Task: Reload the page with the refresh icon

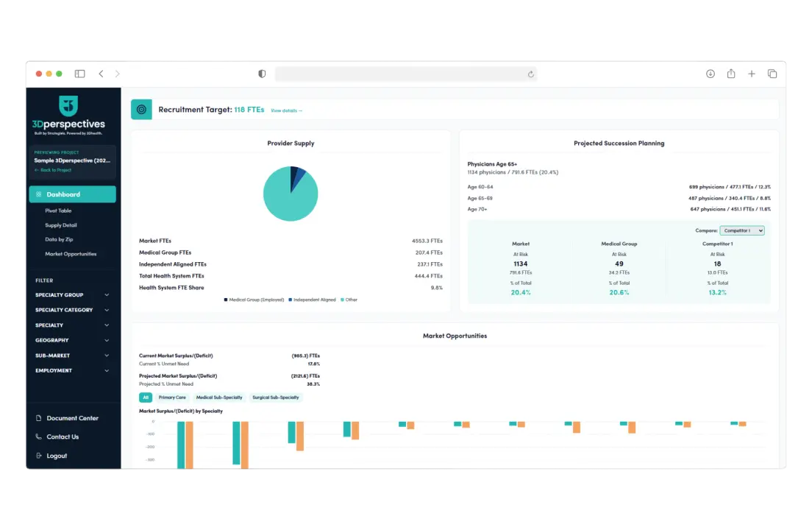Action: click(x=530, y=74)
